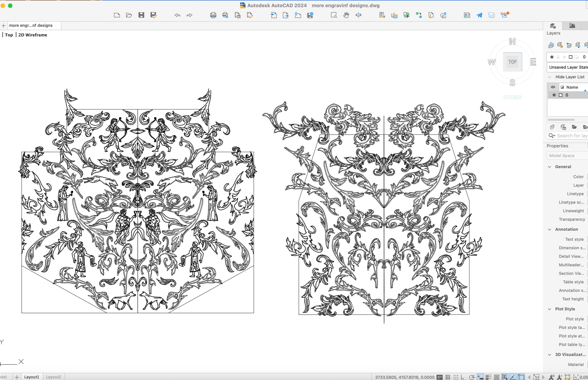Click the Drawing Compare icon
Viewport: 588px width, 380px height.
click(467, 15)
